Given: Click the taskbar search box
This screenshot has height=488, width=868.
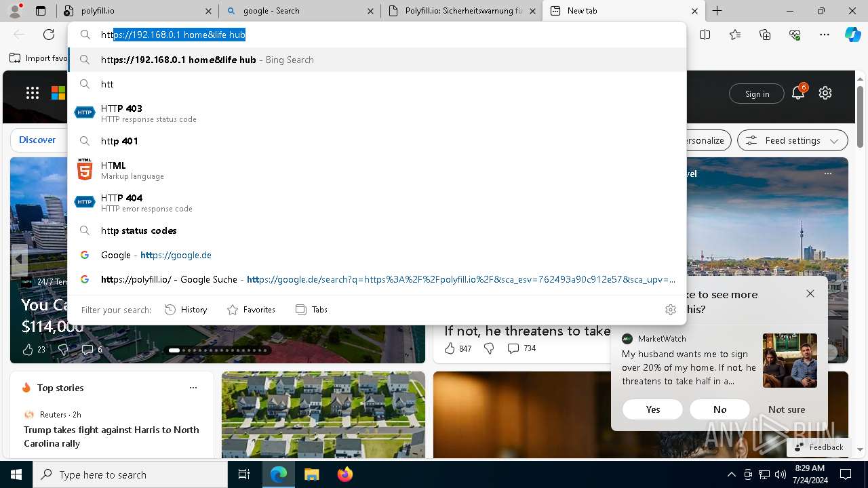Looking at the screenshot, I should tap(130, 474).
